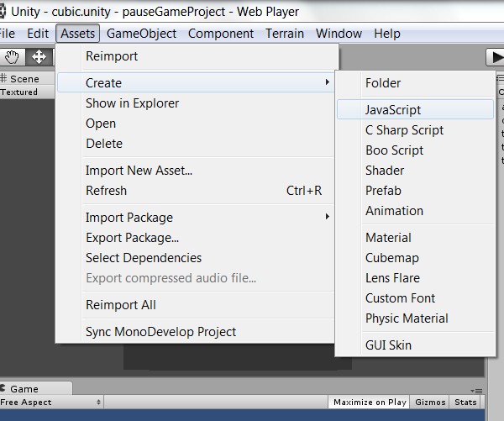
Task: Create a new GUI Skin
Action: (x=415, y=345)
